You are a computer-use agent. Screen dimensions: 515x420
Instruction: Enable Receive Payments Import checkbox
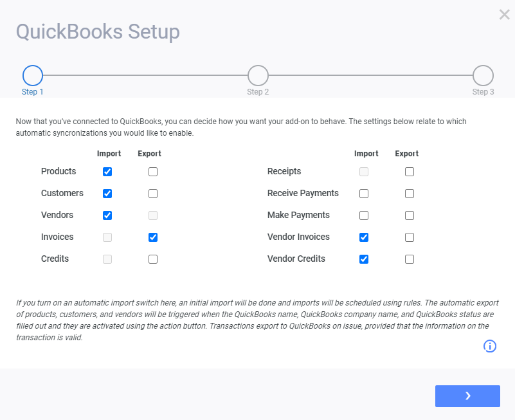click(364, 194)
